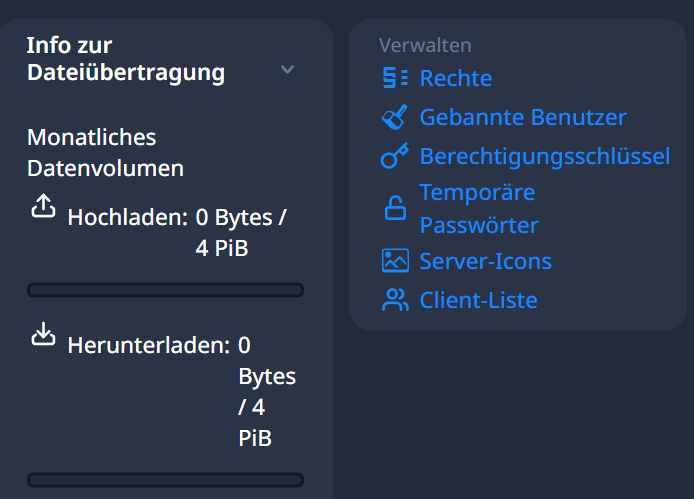Click the Rechte permissions list icon
The width and height of the screenshot is (694, 499).
pos(395,78)
